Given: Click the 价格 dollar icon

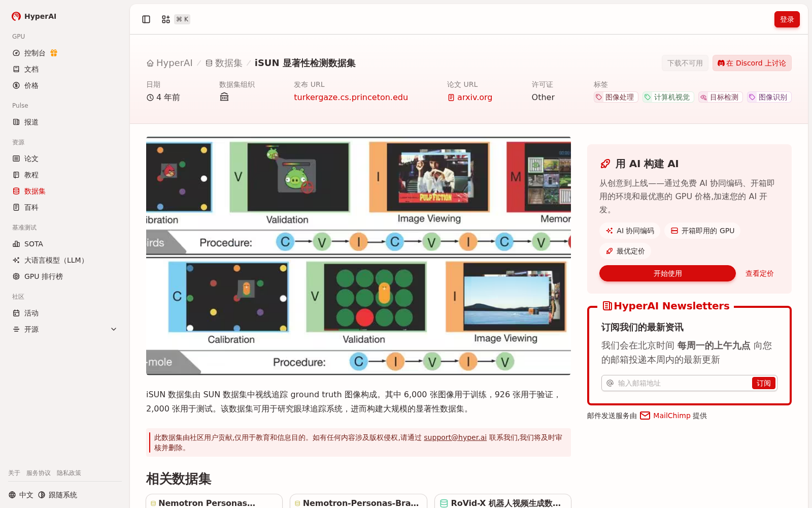Looking at the screenshot, I should click(x=16, y=85).
